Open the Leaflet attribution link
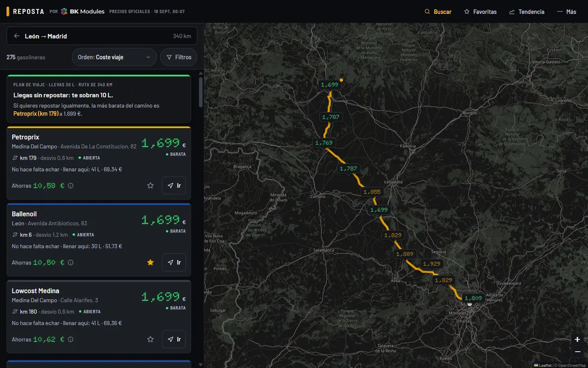Screen dimensions: 588x368 point(542,365)
